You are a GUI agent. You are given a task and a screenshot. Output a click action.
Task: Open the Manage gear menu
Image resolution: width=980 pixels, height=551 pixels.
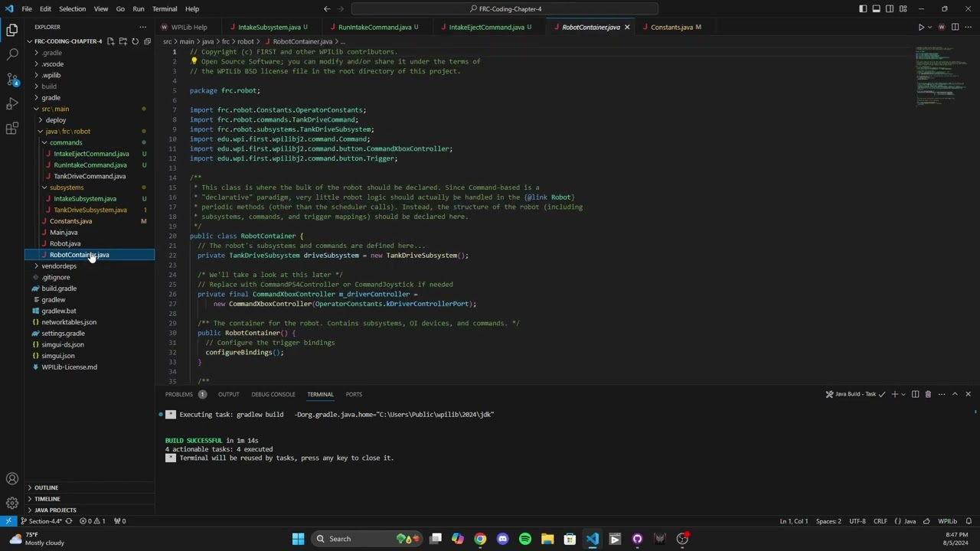pyautogui.click(x=12, y=503)
